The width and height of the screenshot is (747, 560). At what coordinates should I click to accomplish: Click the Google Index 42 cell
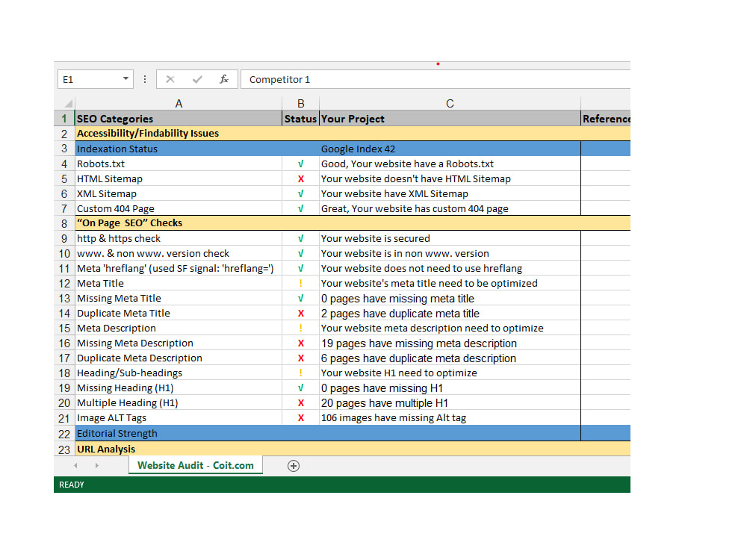(450, 149)
